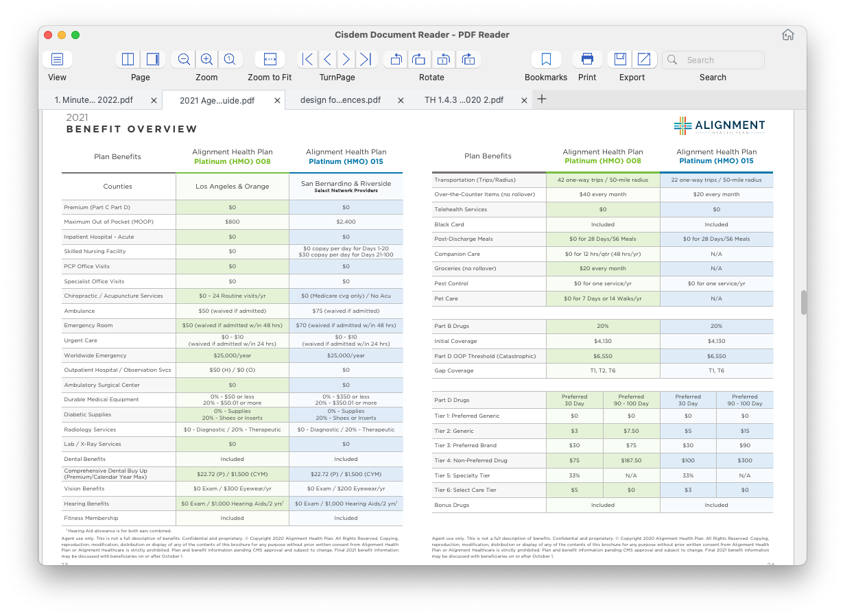Image resolution: width=845 pixels, height=616 pixels.
Task: Click the Gap Coverage row label
Action: [454, 370]
